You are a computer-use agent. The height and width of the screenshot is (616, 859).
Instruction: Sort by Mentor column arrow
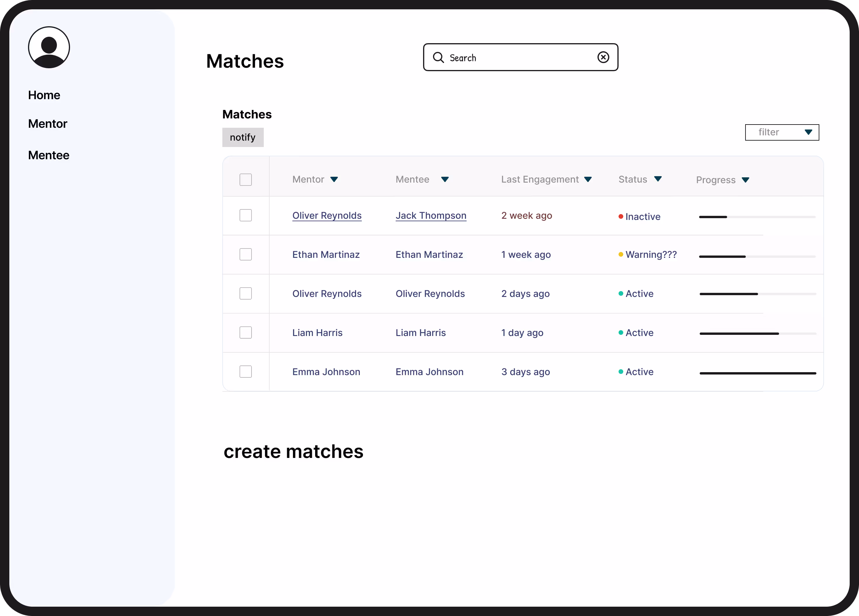[x=334, y=179]
